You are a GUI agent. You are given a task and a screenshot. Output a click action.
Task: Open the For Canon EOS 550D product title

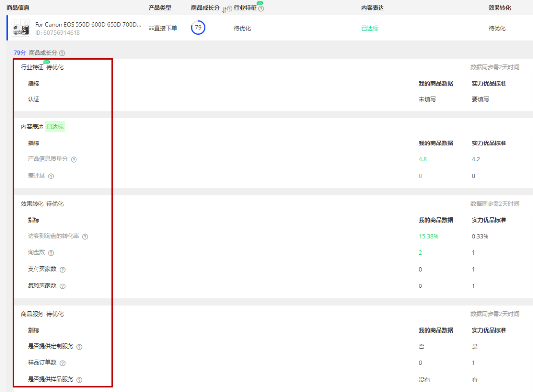tap(88, 24)
